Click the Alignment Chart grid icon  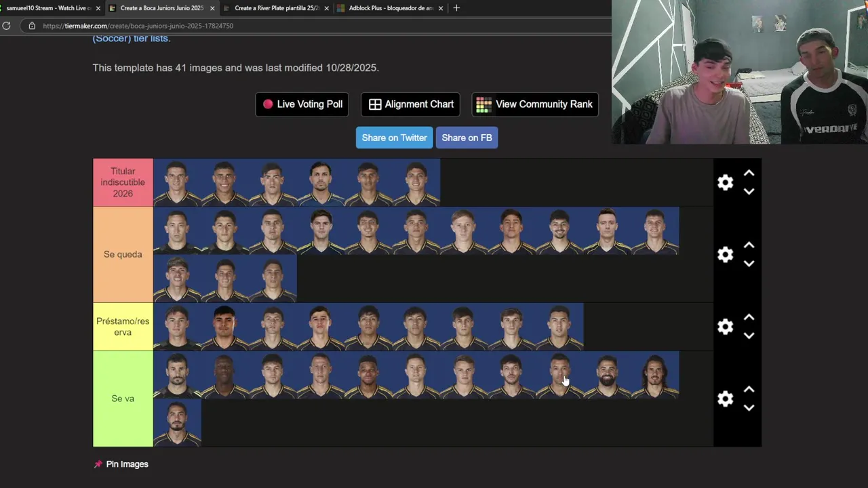click(375, 104)
